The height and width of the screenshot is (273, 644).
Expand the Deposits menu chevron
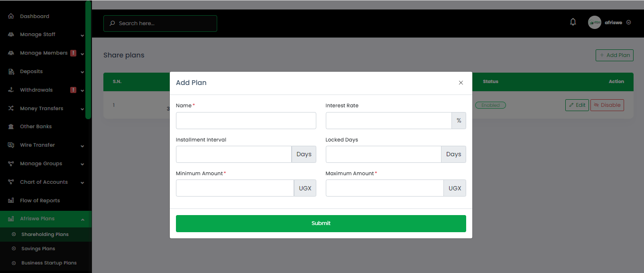83,72
